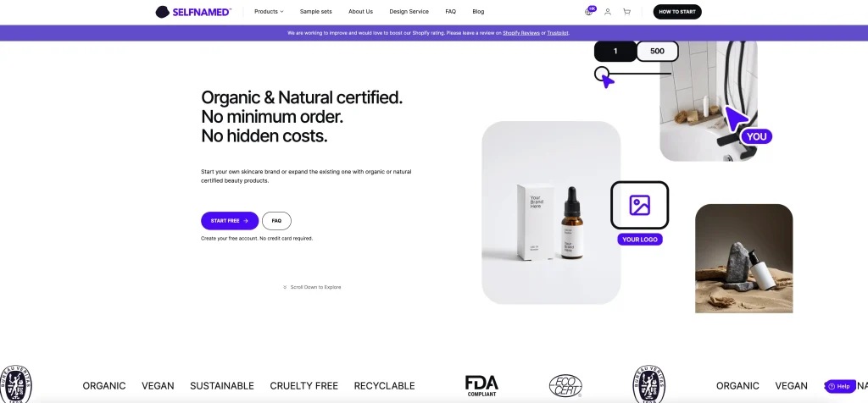Screen dimensions: 868x403
Task: Click the image placeholder logo icon
Action: (639, 205)
